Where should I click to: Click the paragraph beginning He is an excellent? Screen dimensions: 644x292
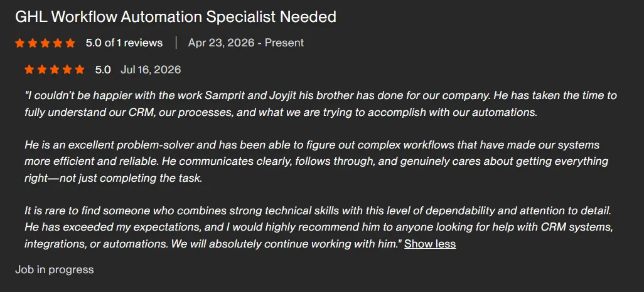click(316, 162)
